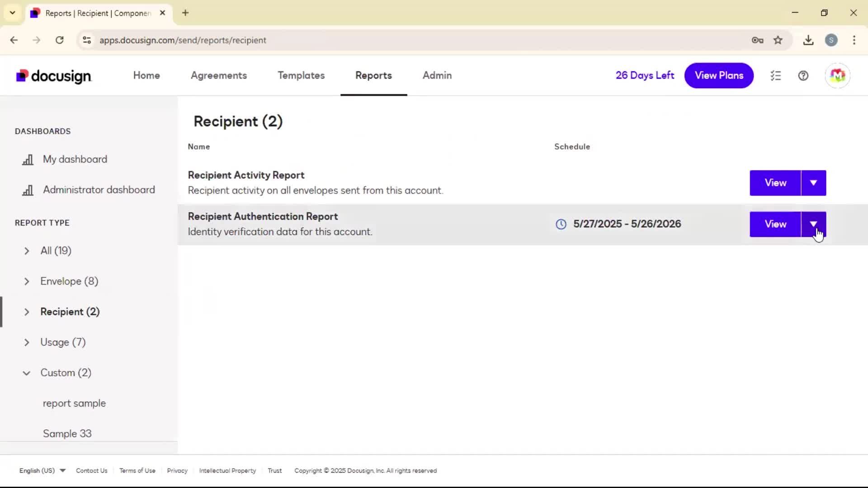Viewport: 868px width, 488px height.
Task: Open My dashboard
Action: (75, 160)
